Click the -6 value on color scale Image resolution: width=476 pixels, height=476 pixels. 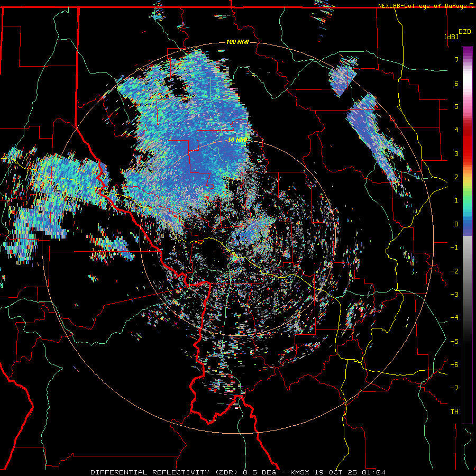(x=454, y=365)
